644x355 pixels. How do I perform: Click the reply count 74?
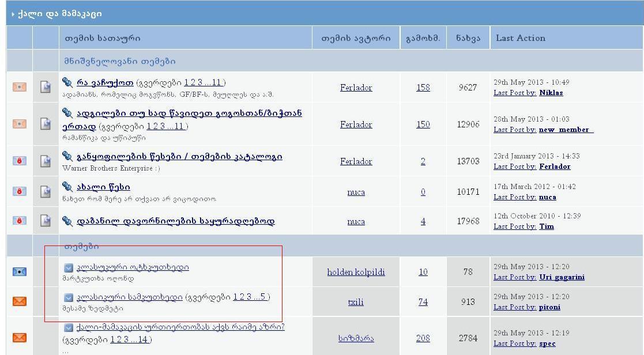(423, 302)
